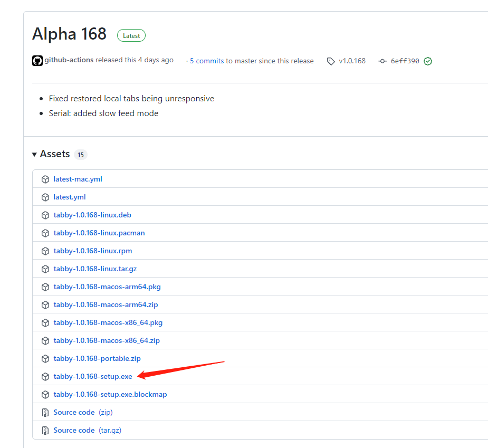Screen dimensions: 488x448
Task: Click the Alpha 168 release title
Action: (70, 34)
